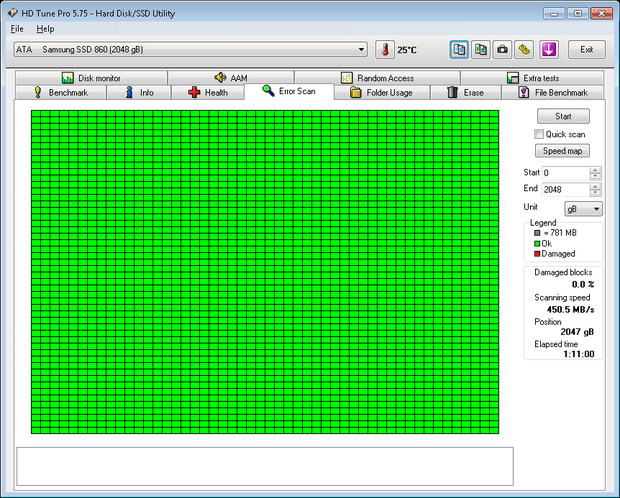Save screenshot with camera icon
620x498 pixels.
(x=503, y=50)
